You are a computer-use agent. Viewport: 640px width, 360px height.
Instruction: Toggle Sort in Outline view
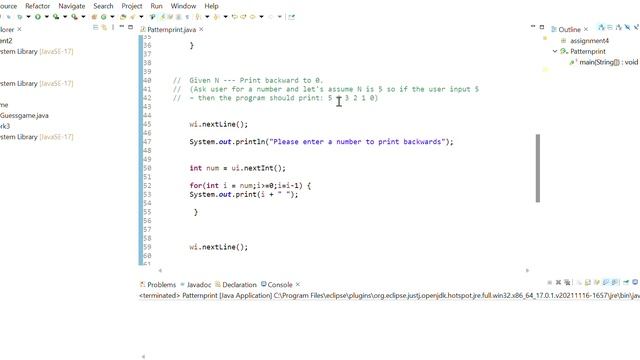(x=618, y=27)
